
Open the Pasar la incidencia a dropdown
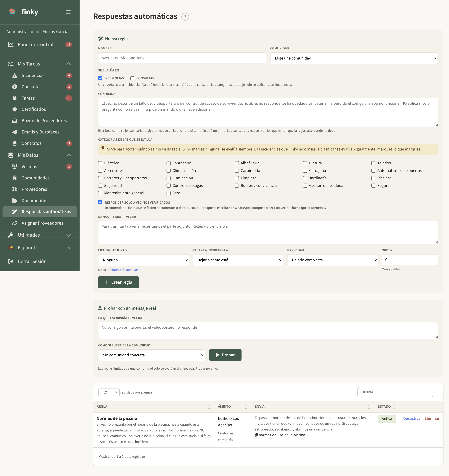pos(238,260)
